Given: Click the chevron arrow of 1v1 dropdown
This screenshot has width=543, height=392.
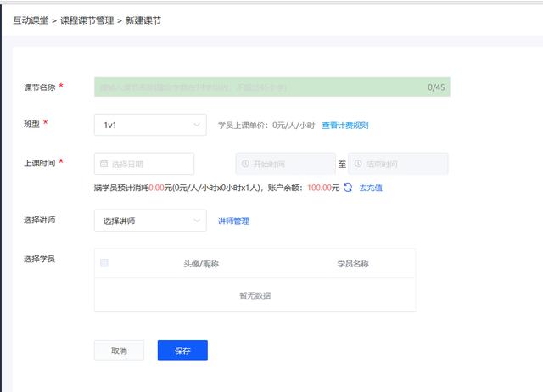Looking at the screenshot, I should pyautogui.click(x=197, y=125).
